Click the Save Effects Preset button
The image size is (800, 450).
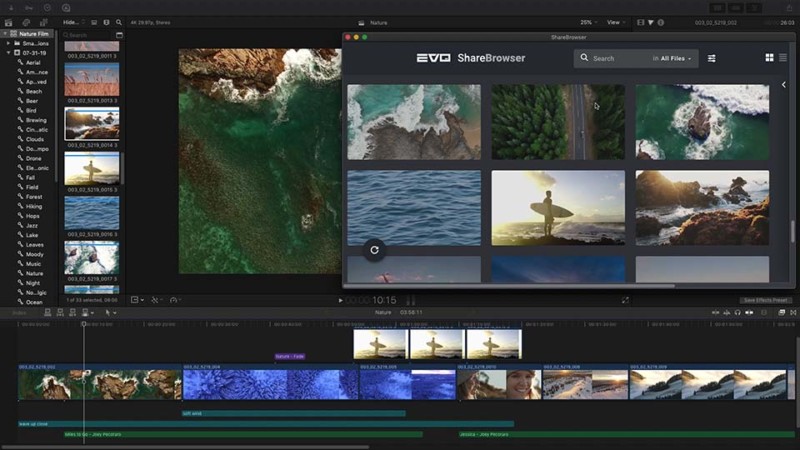pos(766,300)
